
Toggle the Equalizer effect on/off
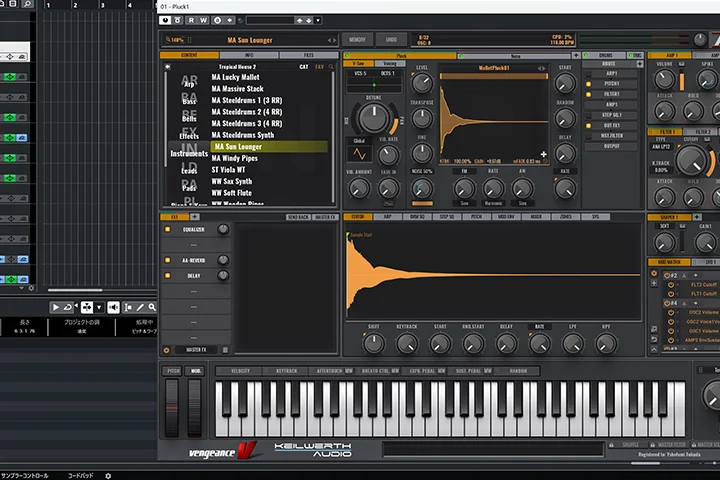168,229
